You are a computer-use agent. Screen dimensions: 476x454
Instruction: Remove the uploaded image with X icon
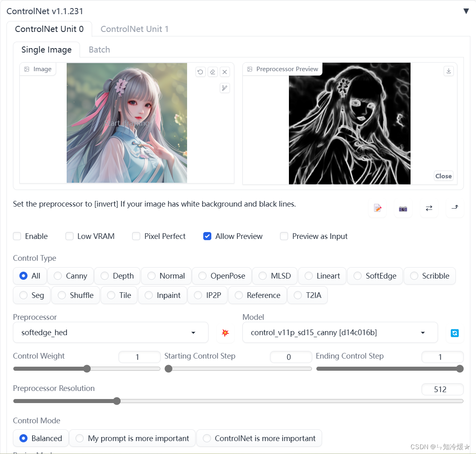[225, 72]
